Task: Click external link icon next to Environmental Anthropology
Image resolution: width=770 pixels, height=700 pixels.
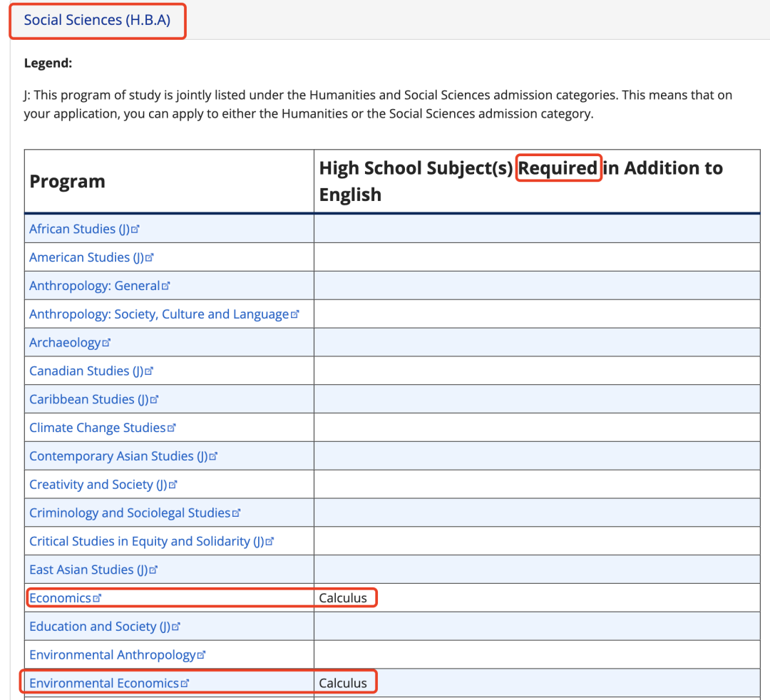Action: tap(201, 655)
